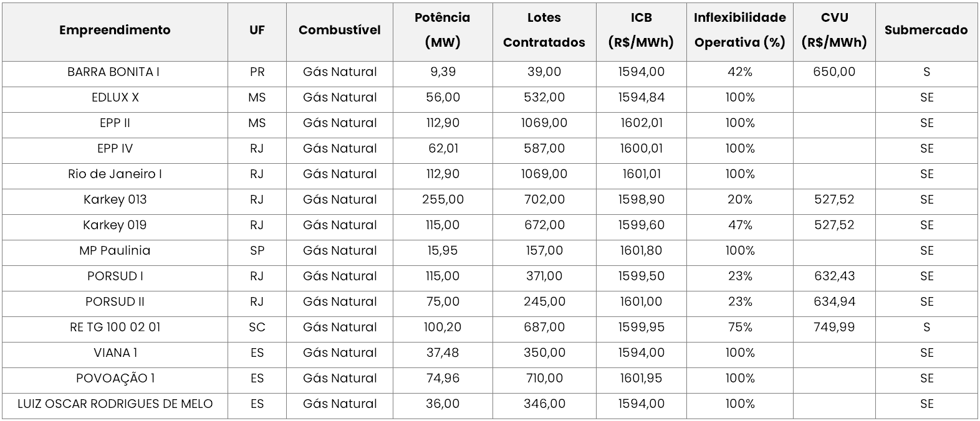Image resolution: width=980 pixels, height=421 pixels.
Task: Select the 1069,00 lotes for EPP II
Action: point(544,123)
